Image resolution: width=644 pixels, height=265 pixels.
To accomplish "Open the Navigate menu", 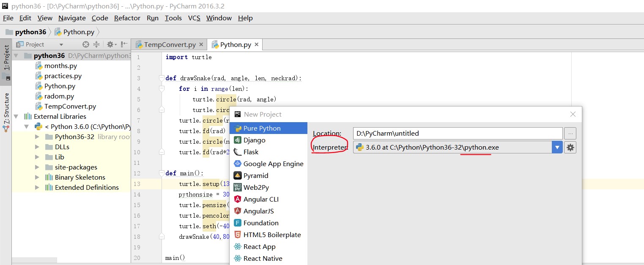I will tap(72, 18).
